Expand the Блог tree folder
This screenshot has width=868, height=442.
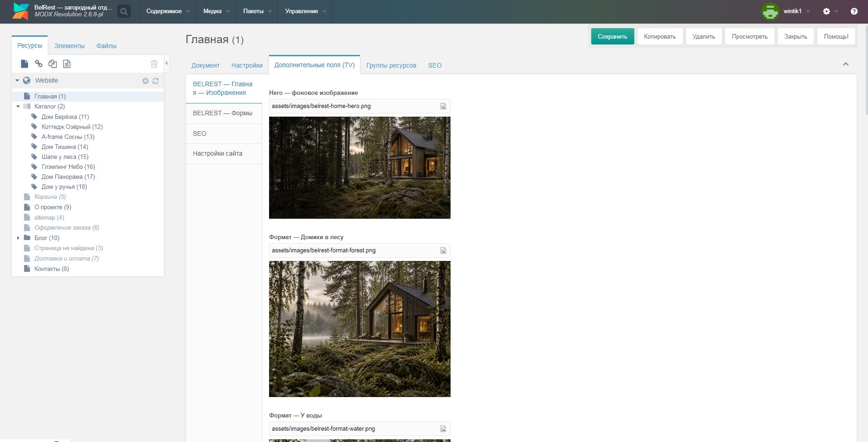click(x=18, y=238)
